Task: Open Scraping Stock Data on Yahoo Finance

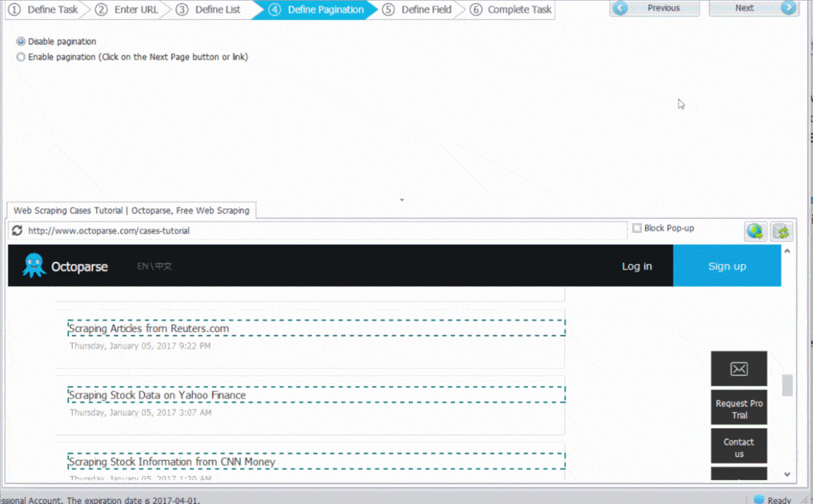Action: [x=157, y=395]
